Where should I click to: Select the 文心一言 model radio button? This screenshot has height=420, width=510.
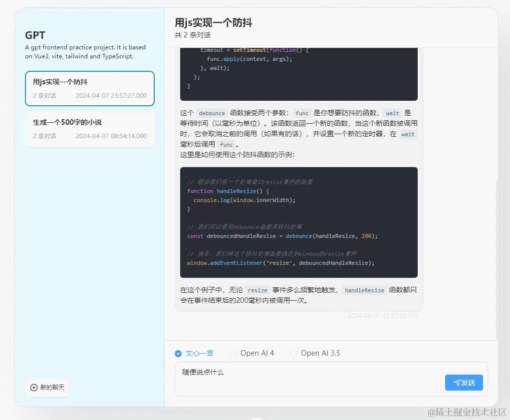[178, 353]
